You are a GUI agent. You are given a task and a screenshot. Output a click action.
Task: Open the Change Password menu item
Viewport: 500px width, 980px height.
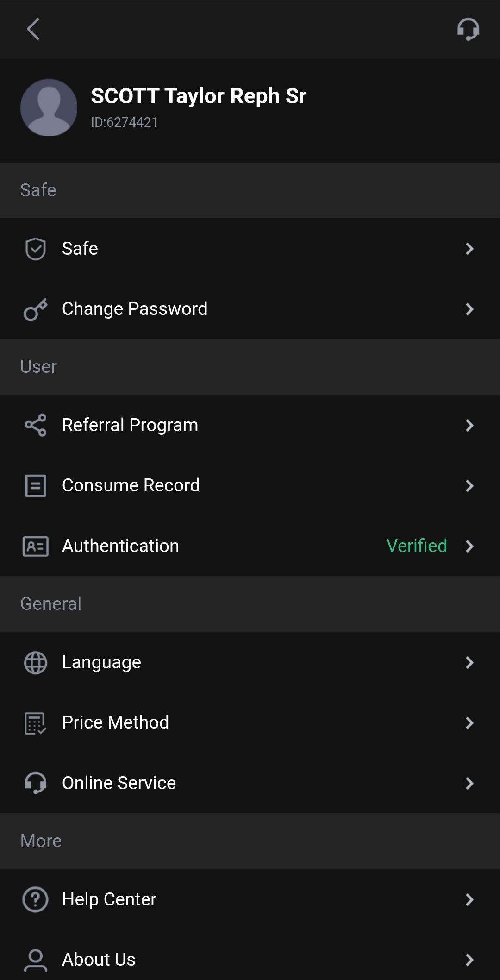coord(135,309)
